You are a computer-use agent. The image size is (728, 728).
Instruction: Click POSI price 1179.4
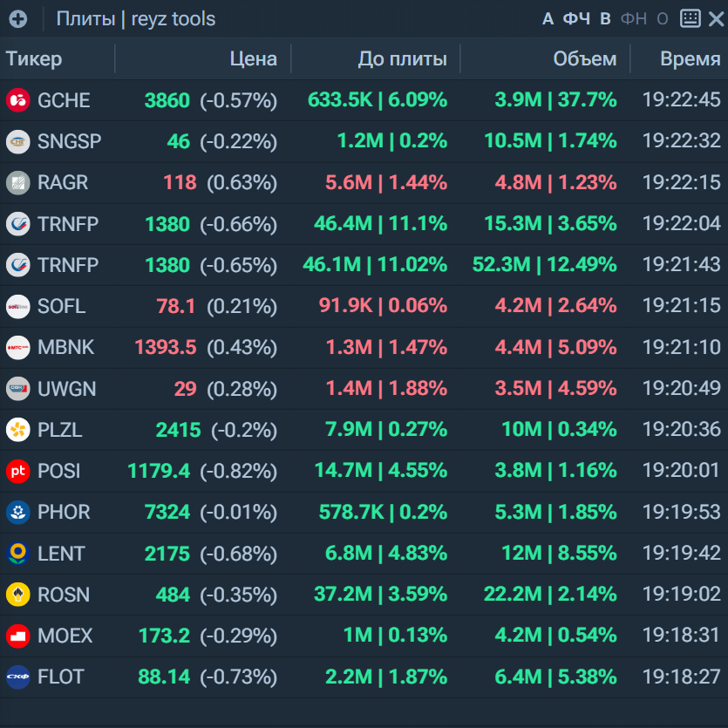click(159, 472)
